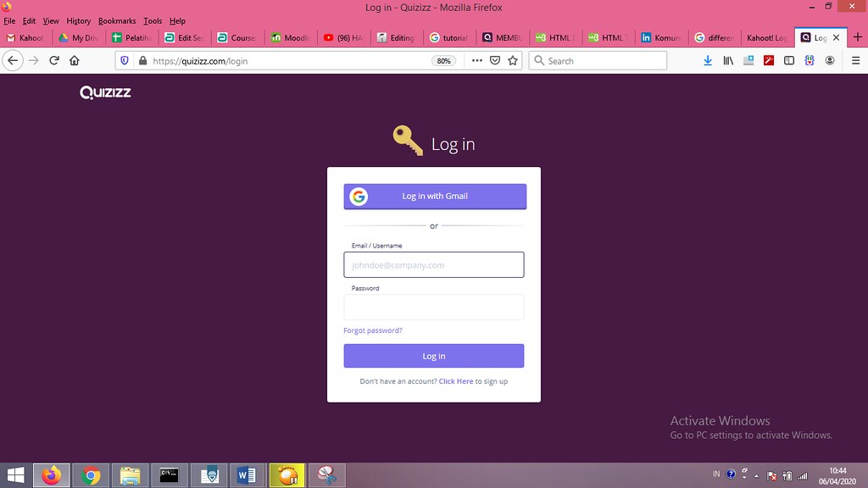Show hidden system tray icons

pos(757,476)
